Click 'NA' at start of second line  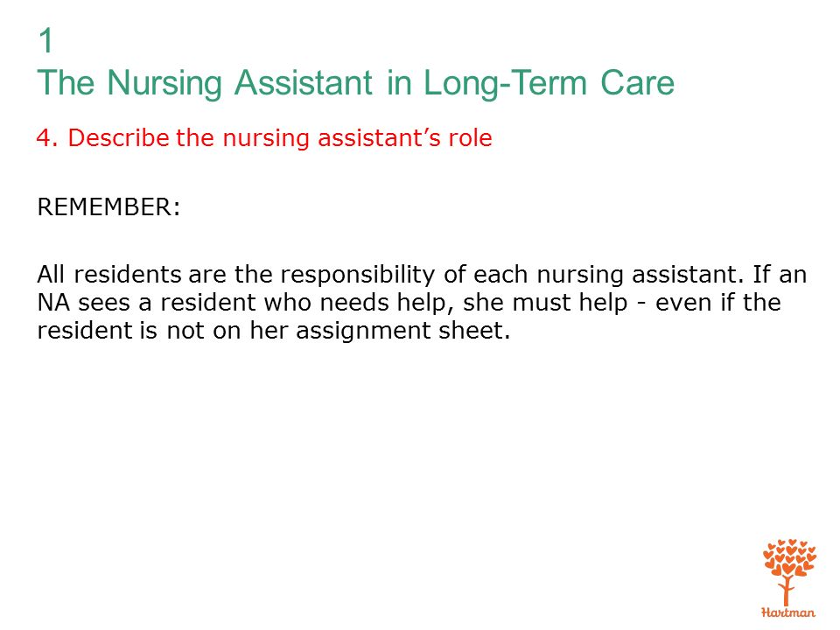tap(53, 303)
